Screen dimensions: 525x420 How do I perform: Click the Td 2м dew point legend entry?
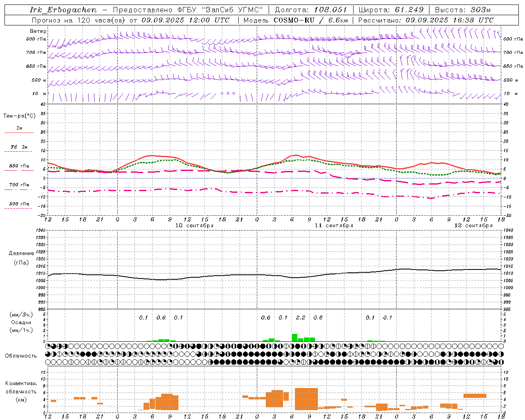click(x=19, y=147)
